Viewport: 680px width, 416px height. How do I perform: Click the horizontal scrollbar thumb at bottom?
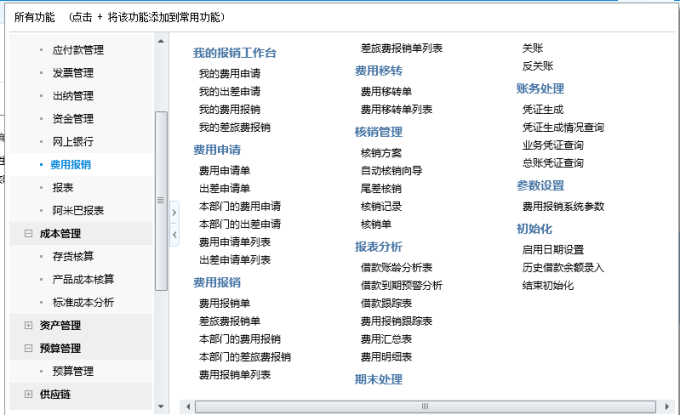click(425, 406)
